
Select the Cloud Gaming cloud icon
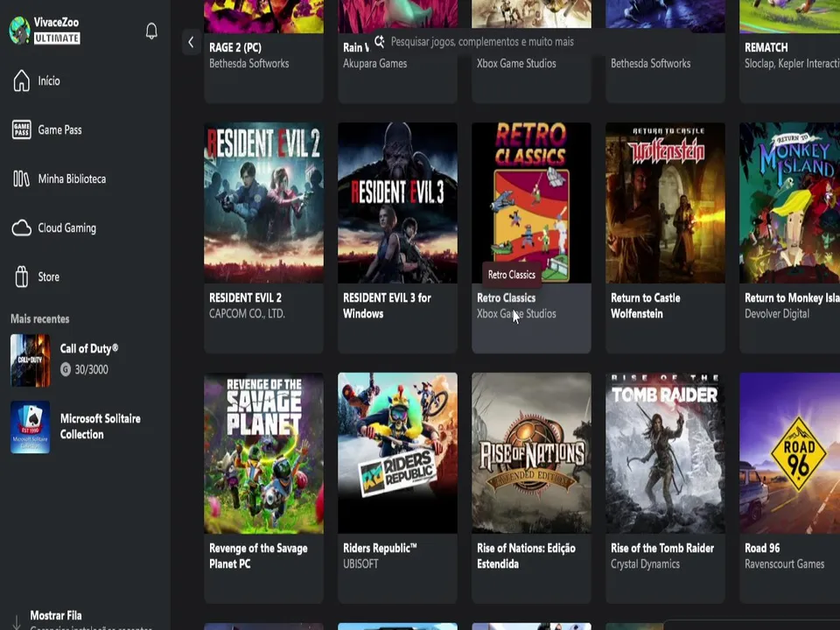pyautogui.click(x=21, y=227)
